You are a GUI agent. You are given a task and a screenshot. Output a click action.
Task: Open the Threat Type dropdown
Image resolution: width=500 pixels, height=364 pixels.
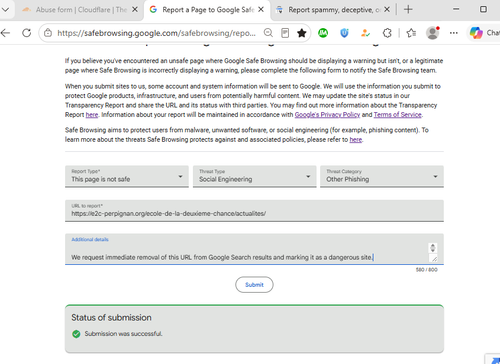point(254,176)
